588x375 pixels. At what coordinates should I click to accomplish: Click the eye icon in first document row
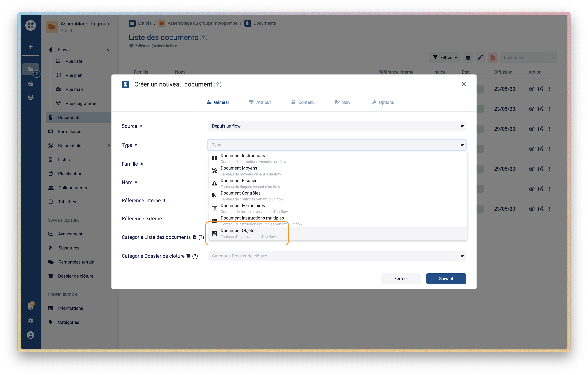click(531, 89)
